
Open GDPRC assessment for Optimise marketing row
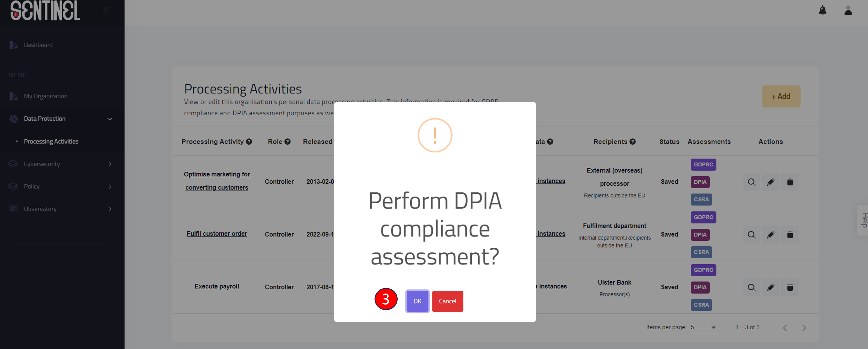click(703, 165)
